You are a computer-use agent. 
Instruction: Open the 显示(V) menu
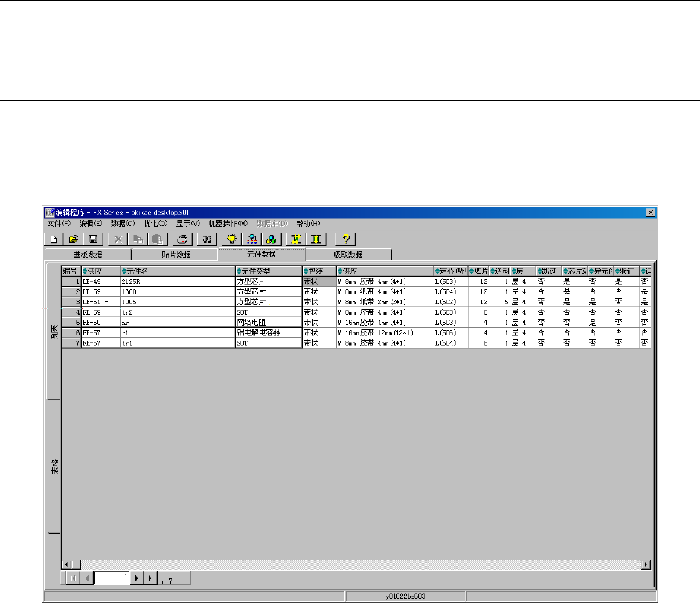point(188,224)
